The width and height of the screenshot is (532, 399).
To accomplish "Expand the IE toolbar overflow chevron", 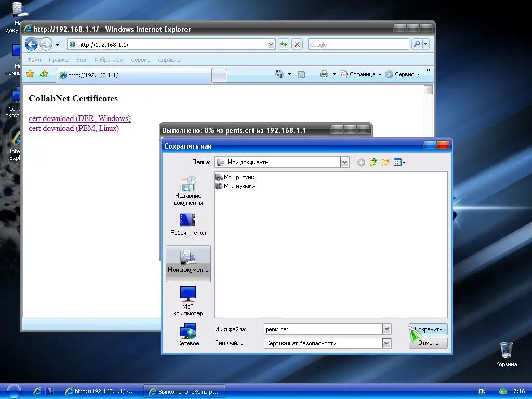I will [428, 70].
